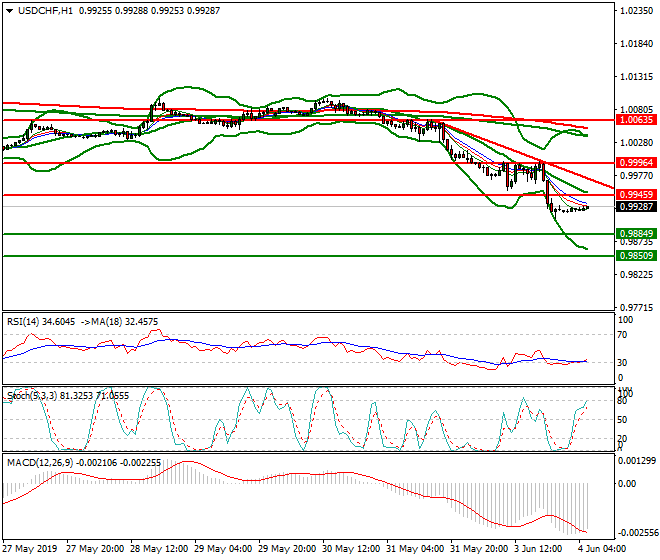Select the MACD(12,26,9) indicator label
660x560 pixels.
click(x=40, y=463)
